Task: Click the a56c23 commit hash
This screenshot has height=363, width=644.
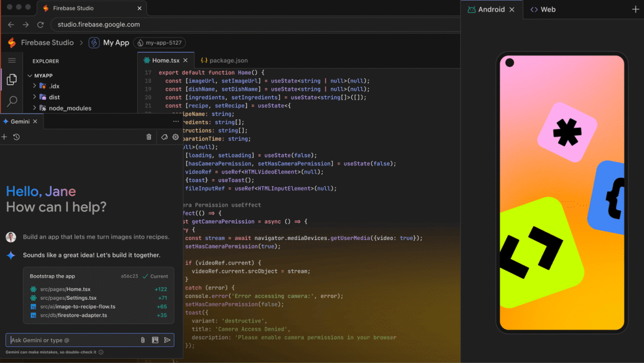Action: (129, 276)
